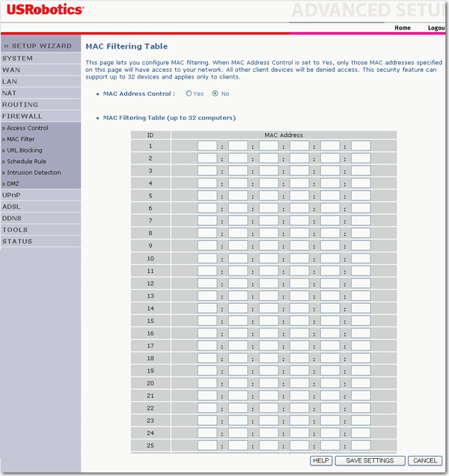The width and height of the screenshot is (449, 476).
Task: Open URL Blocking submenu item
Action: click(24, 150)
